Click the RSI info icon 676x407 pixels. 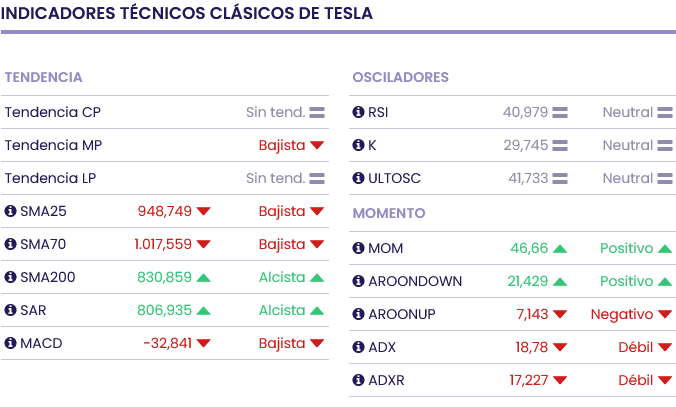click(x=359, y=112)
